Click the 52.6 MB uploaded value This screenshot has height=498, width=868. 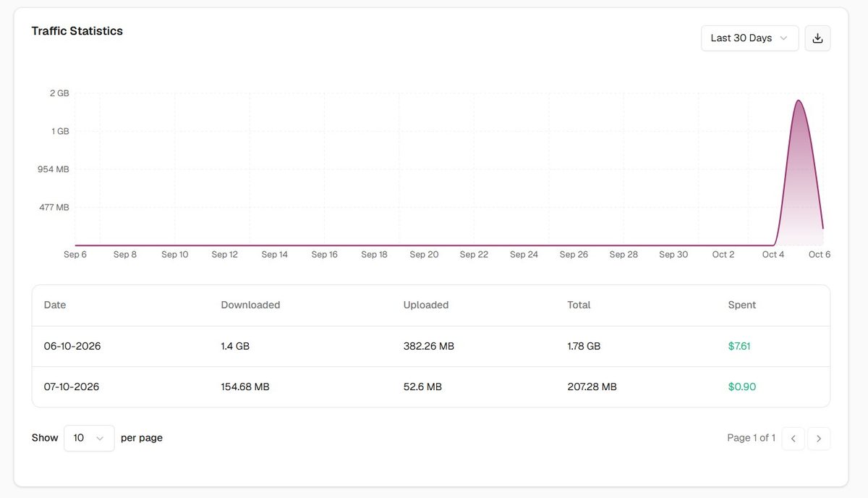coord(422,387)
